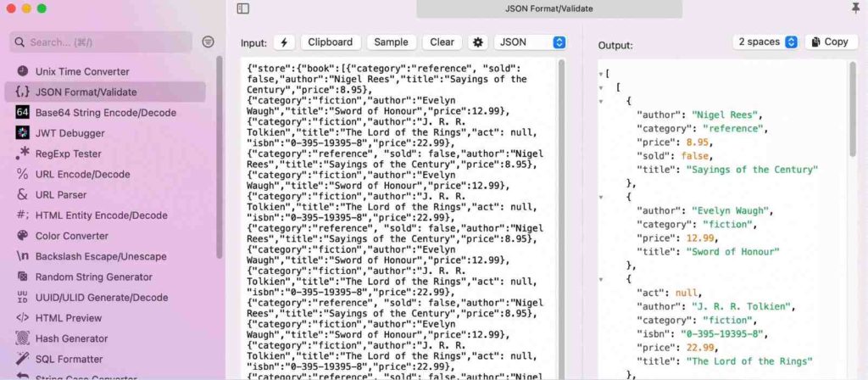Pin the window with the pin icon
Image resolution: width=868 pixels, height=380 pixels.
856,8
